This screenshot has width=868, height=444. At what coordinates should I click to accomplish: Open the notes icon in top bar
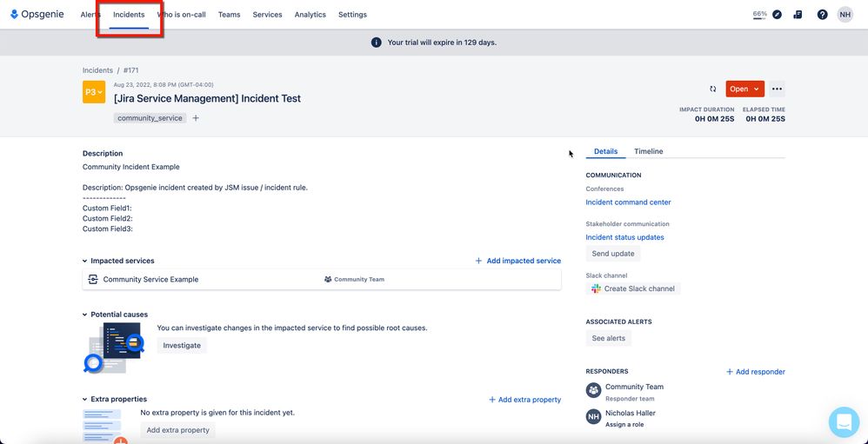798,15
